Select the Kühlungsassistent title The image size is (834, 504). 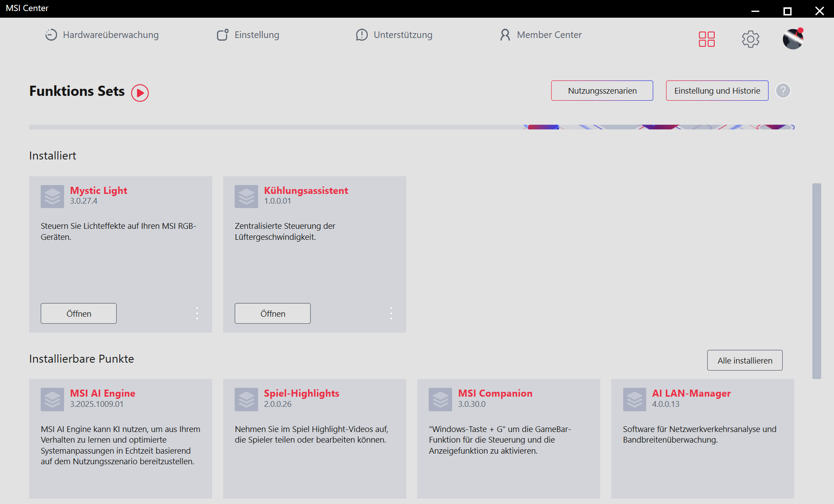click(306, 190)
